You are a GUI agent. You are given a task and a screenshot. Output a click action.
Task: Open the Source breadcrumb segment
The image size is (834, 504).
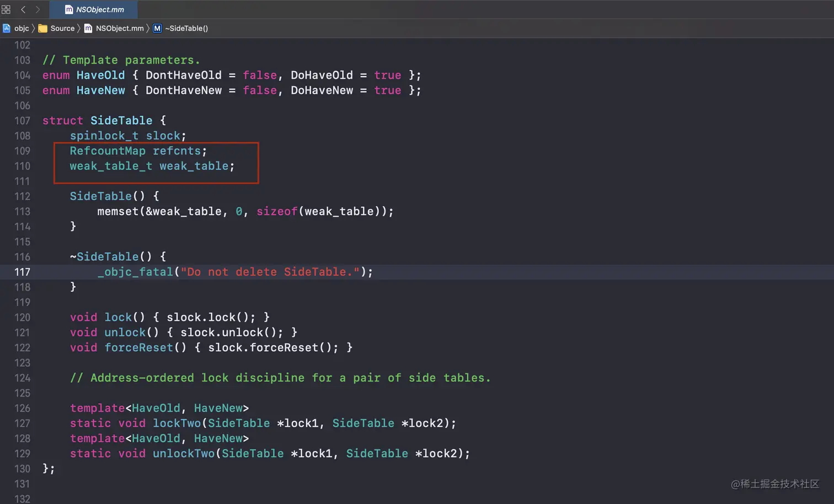pos(62,28)
